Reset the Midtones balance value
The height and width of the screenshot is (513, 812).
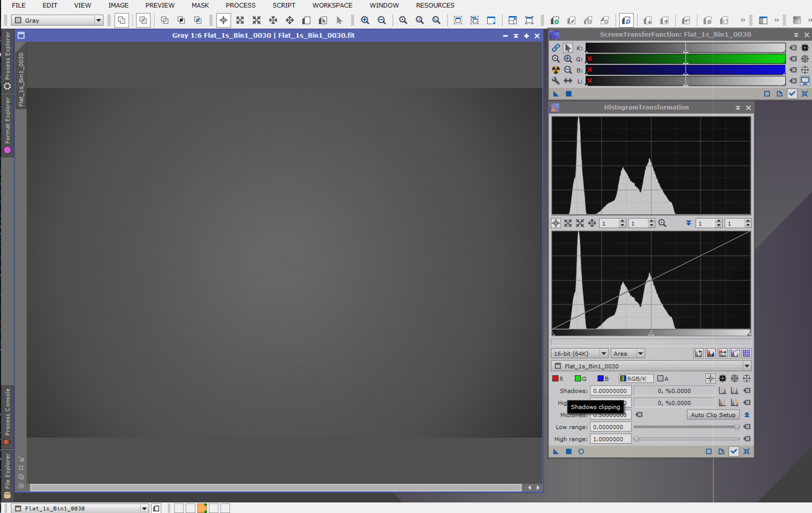coord(639,415)
